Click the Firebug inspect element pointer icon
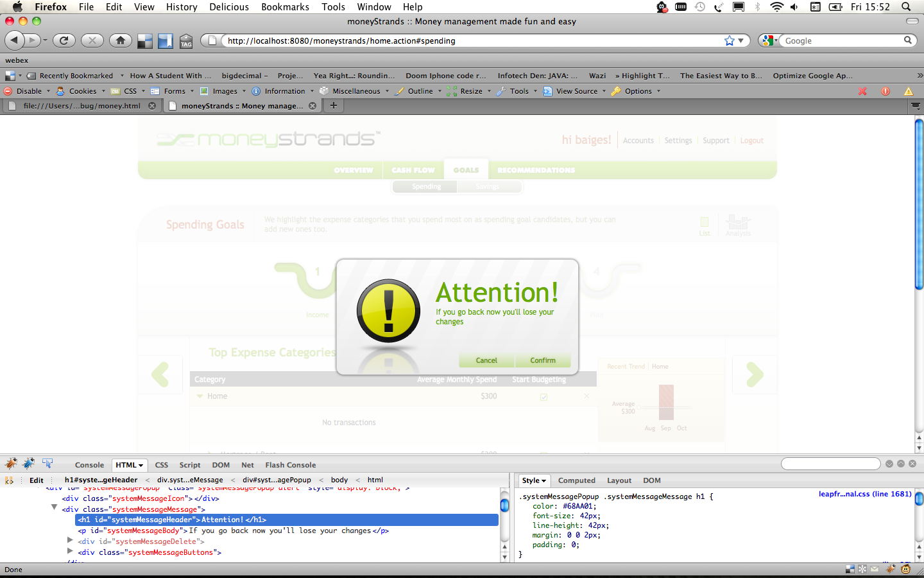This screenshot has width=924, height=578. coord(47,464)
